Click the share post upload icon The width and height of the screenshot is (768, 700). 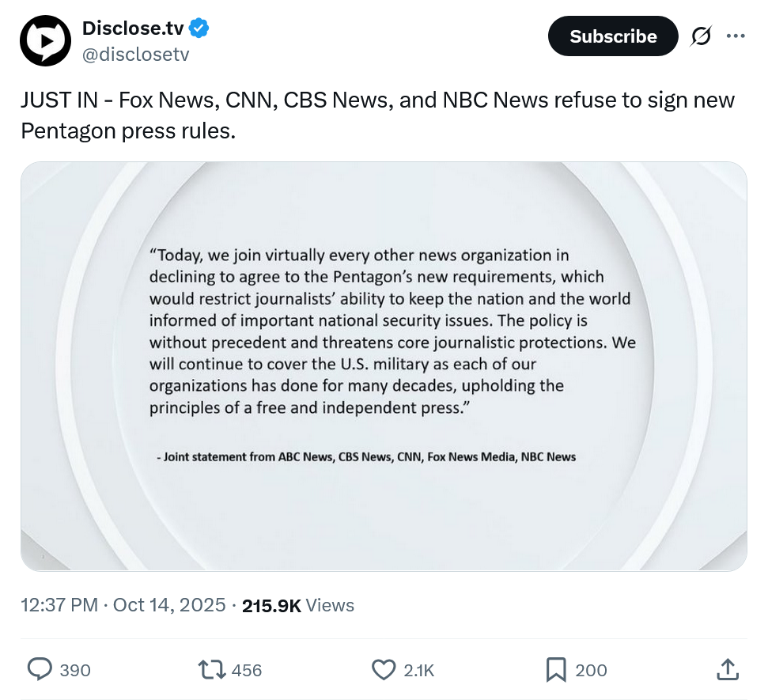click(x=726, y=670)
